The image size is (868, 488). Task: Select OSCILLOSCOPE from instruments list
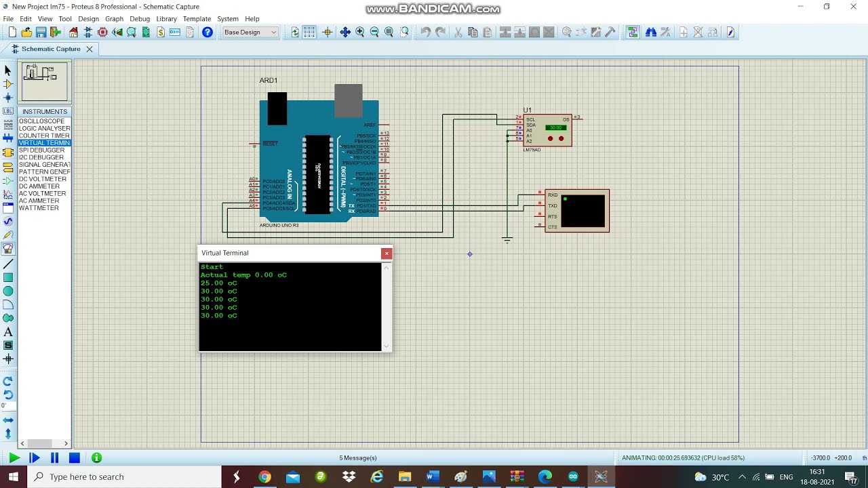pyautogui.click(x=42, y=121)
